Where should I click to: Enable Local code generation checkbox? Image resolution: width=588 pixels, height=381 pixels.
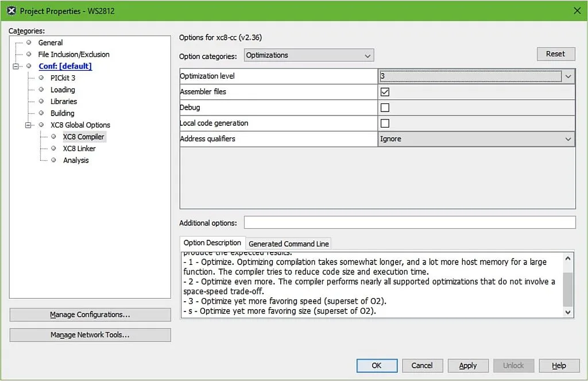click(x=385, y=124)
